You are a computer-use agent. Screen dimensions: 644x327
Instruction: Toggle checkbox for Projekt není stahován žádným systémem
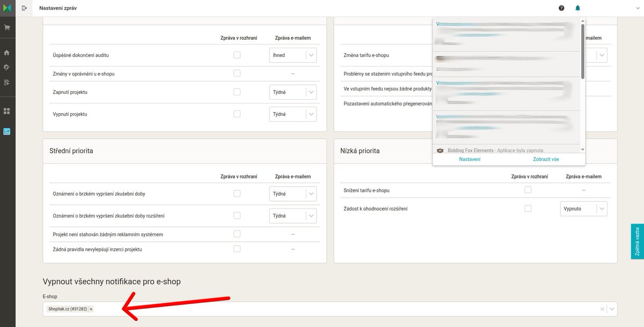point(237,234)
